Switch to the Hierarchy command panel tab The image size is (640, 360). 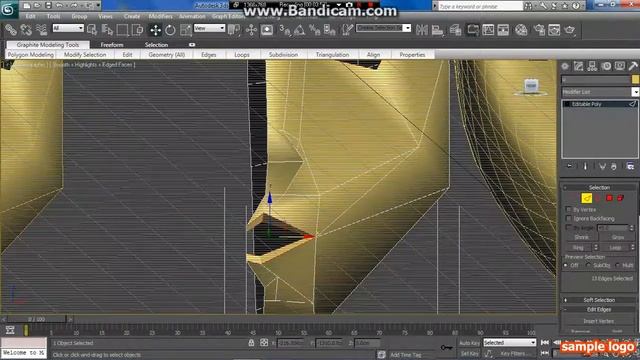click(x=592, y=66)
